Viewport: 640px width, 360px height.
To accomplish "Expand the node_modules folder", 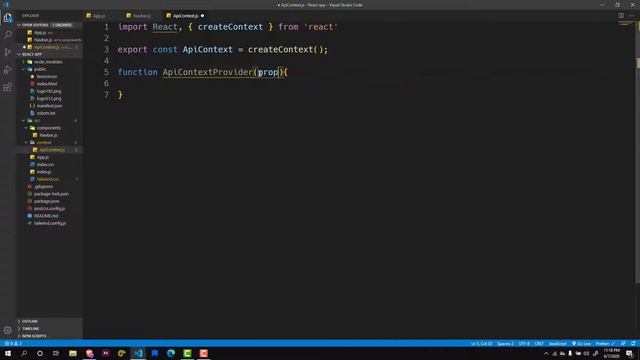I will [x=48, y=62].
